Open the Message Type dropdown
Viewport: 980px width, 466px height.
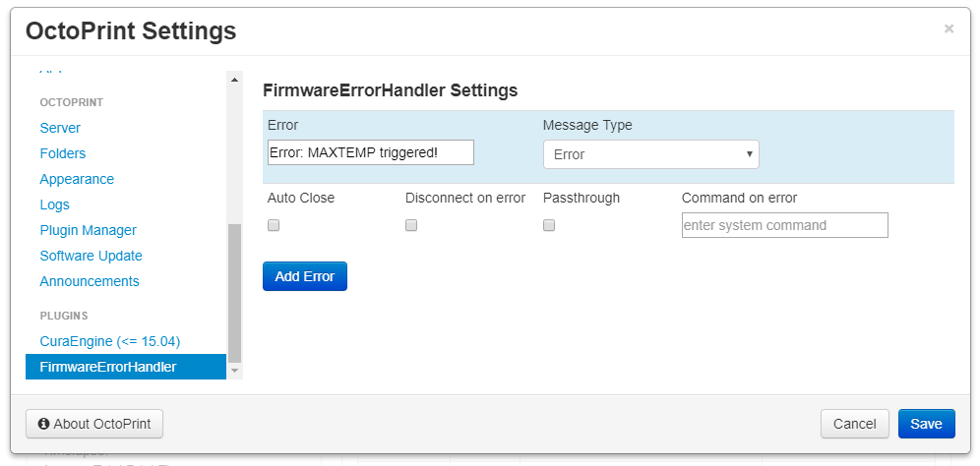650,154
